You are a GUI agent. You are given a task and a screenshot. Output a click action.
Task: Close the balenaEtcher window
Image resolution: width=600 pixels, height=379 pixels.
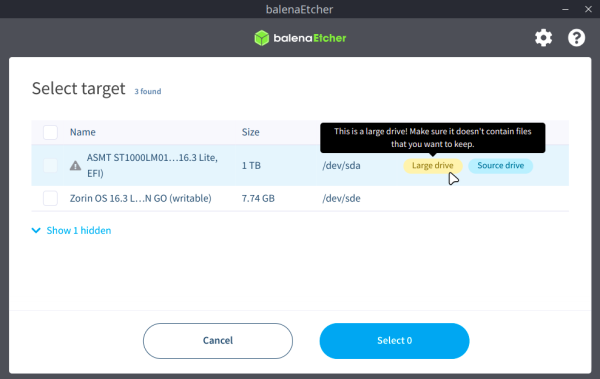click(x=588, y=9)
